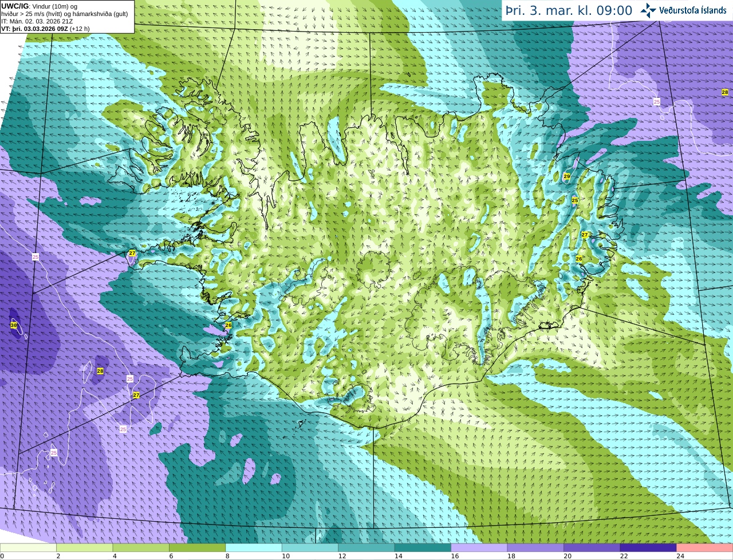This screenshot has width=733, height=560.
Task: Click the '8' label on the color scale
Action: click(x=227, y=556)
